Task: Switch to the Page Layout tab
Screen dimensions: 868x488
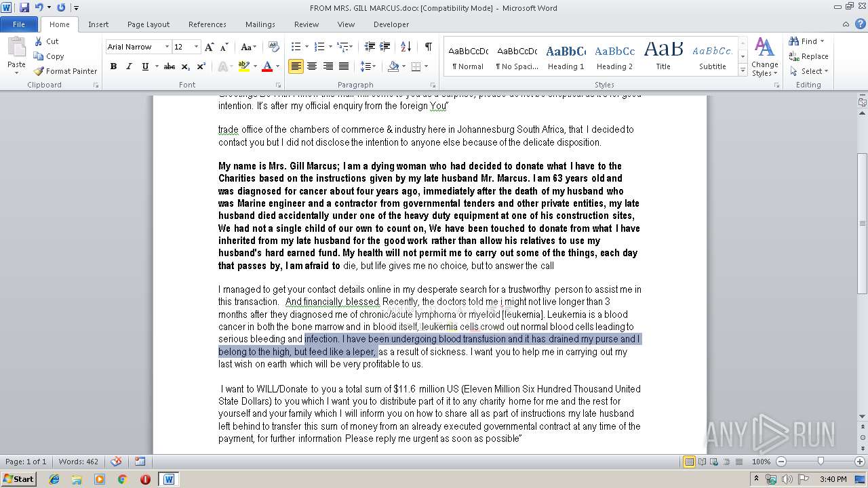Action: [149, 24]
